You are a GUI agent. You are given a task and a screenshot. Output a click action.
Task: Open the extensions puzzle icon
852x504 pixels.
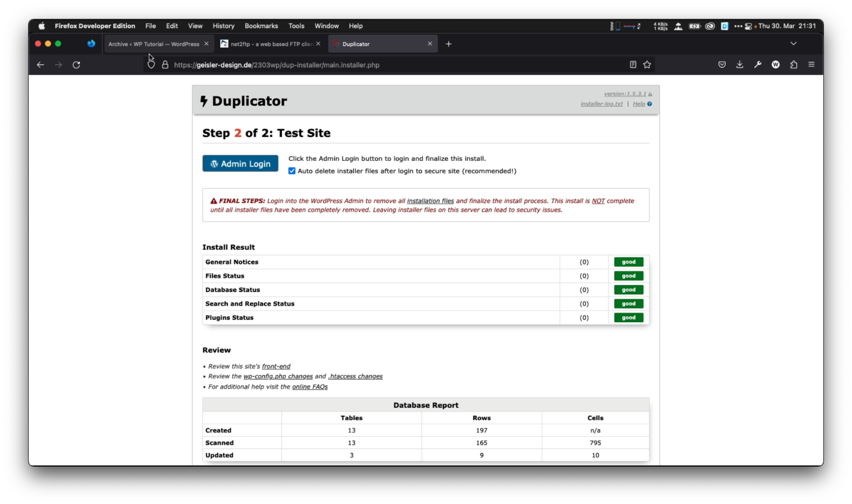pyautogui.click(x=793, y=65)
